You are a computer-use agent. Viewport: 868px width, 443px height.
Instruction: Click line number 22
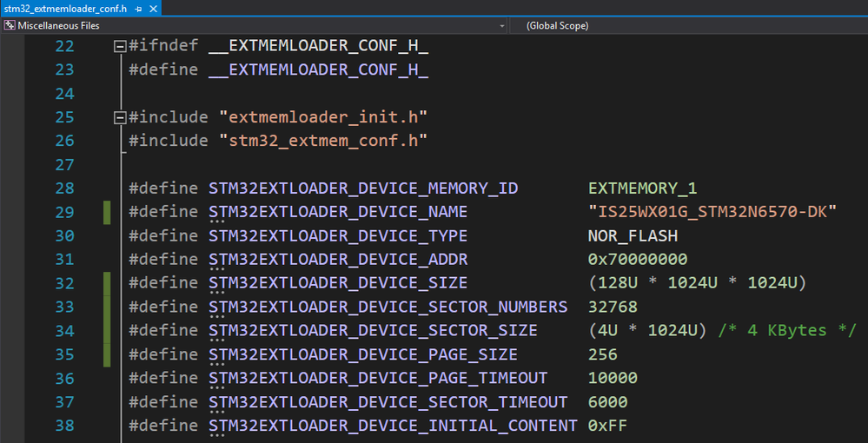[65, 46]
